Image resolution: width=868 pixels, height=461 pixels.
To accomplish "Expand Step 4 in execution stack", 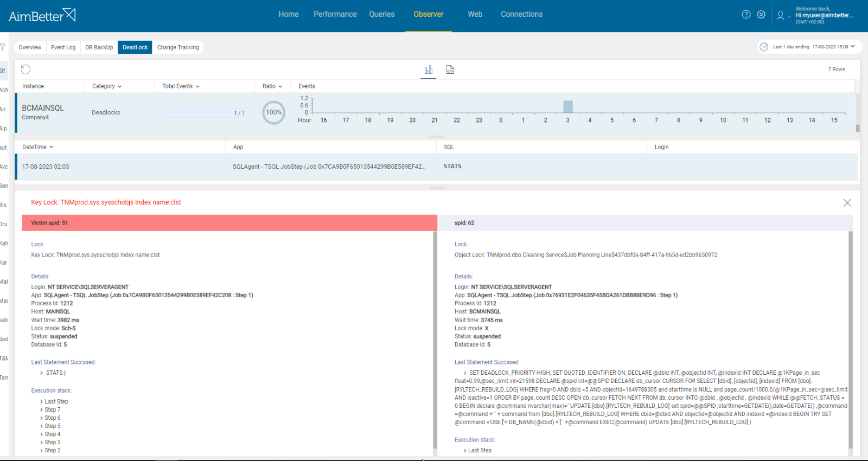I will click(x=42, y=434).
